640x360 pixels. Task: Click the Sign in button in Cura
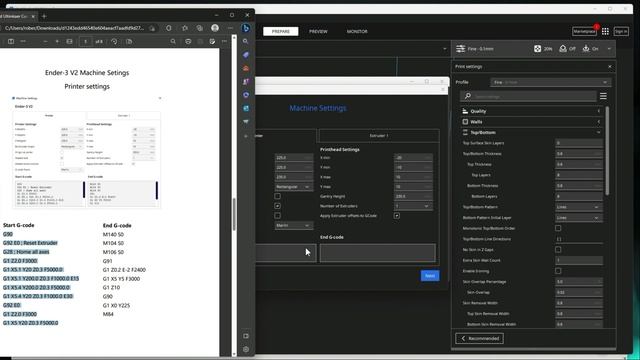click(621, 31)
